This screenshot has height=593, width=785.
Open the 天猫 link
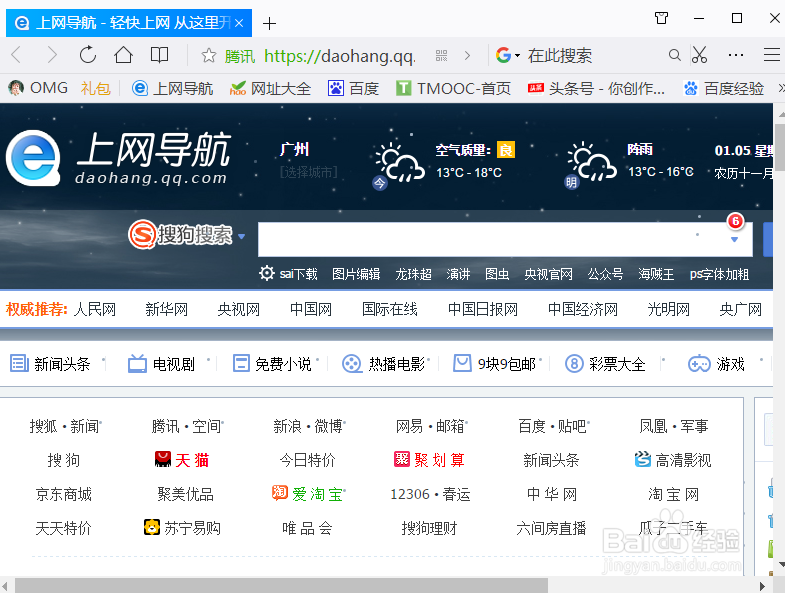(182, 459)
